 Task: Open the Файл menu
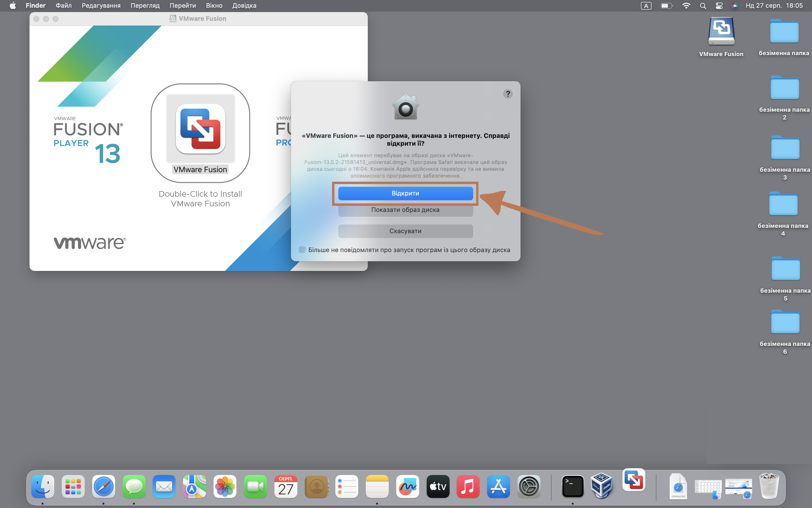[63, 6]
